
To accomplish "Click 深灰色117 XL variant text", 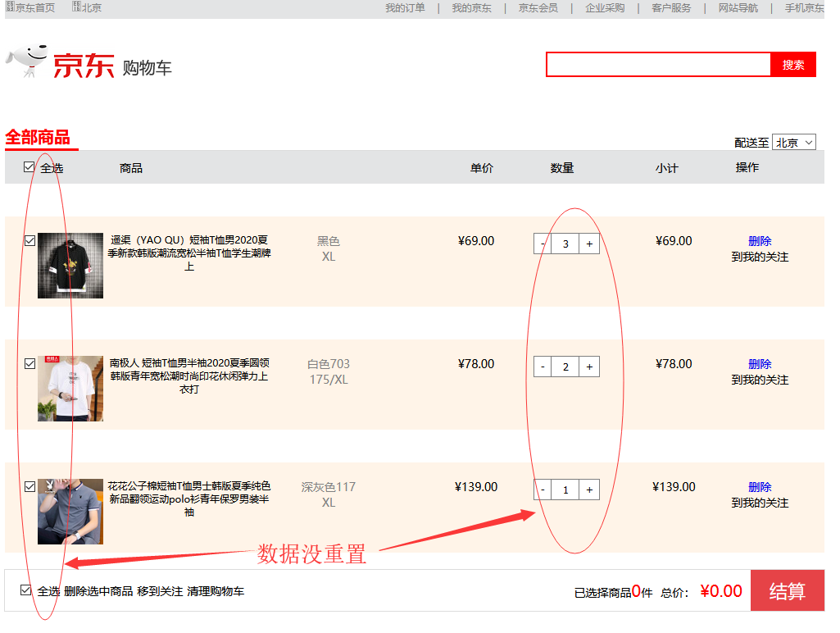I will click(329, 494).
